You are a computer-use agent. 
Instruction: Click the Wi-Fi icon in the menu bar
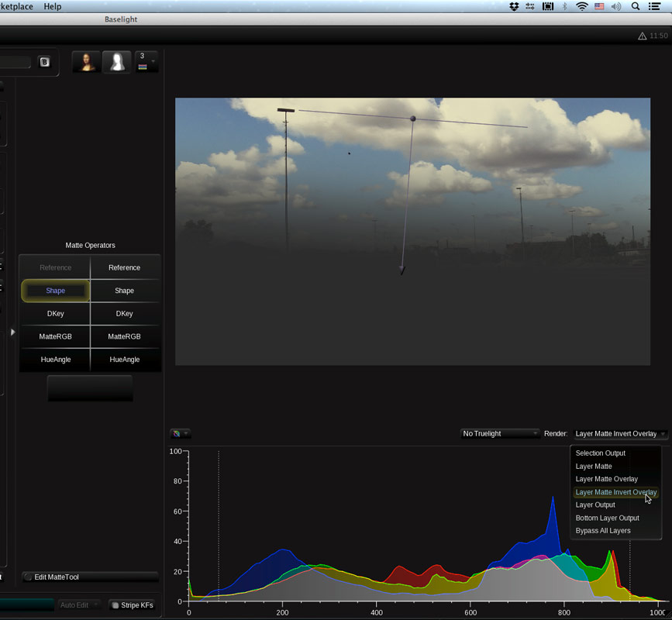pyautogui.click(x=581, y=6)
